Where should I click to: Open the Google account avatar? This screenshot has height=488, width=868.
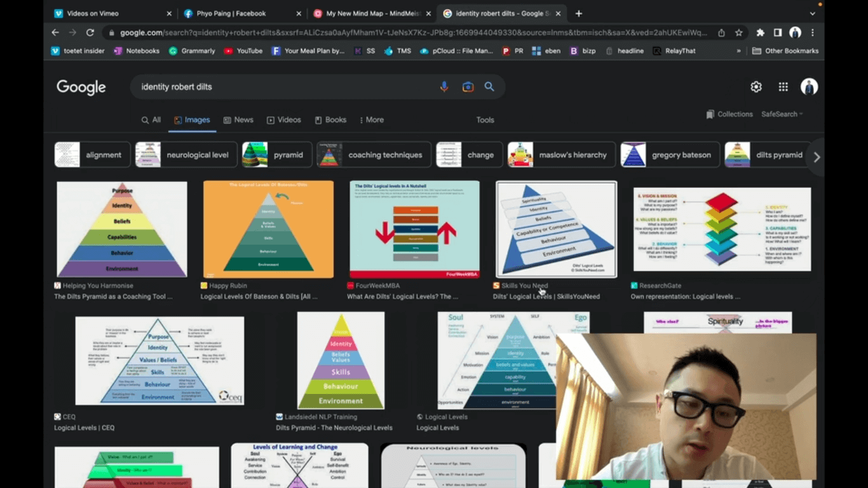(x=809, y=87)
